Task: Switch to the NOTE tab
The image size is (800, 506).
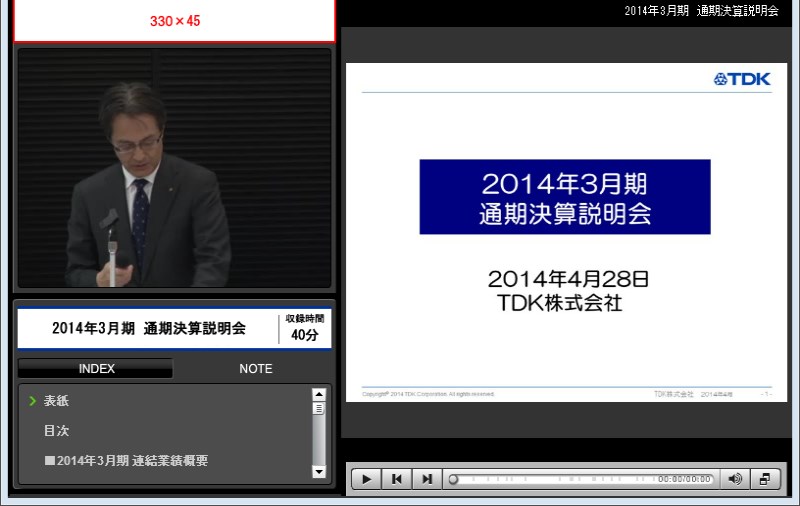Action: coord(256,368)
